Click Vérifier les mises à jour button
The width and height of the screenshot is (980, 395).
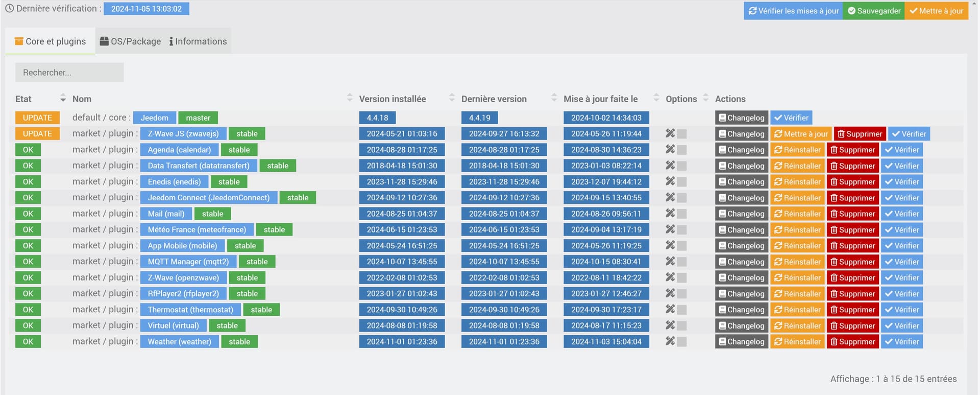coord(794,11)
